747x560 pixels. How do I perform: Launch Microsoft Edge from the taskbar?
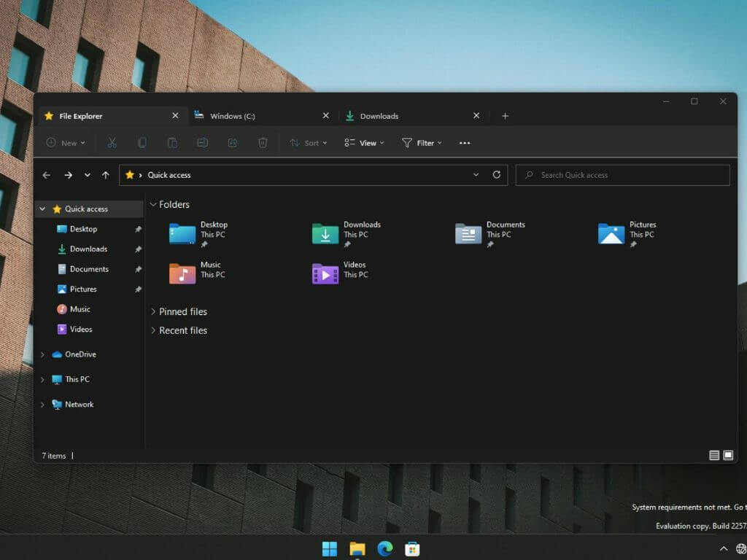coord(385,548)
